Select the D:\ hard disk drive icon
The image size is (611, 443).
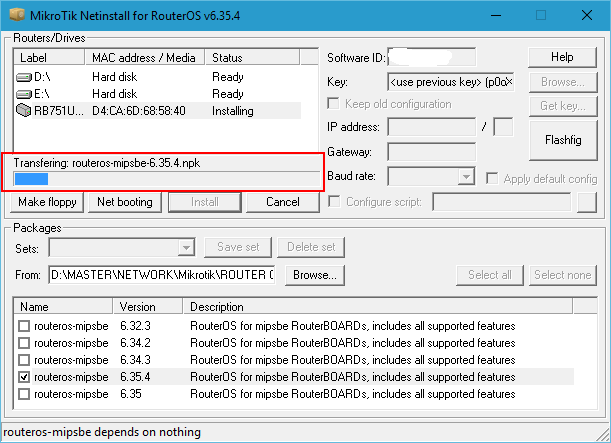pyautogui.click(x=23, y=77)
